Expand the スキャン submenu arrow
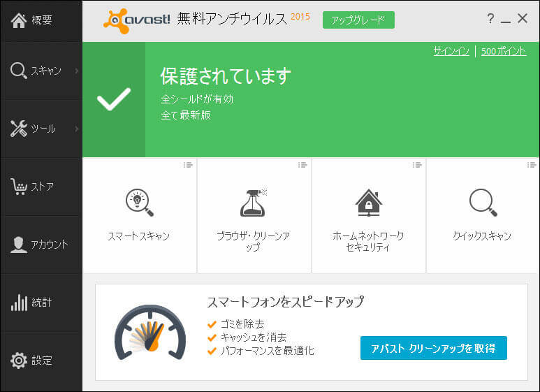Viewport: 540px width, 392px height. click(x=76, y=71)
